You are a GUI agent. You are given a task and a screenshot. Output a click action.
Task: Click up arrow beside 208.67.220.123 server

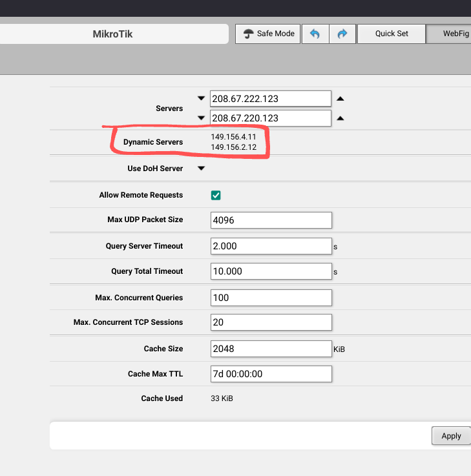[x=340, y=118]
